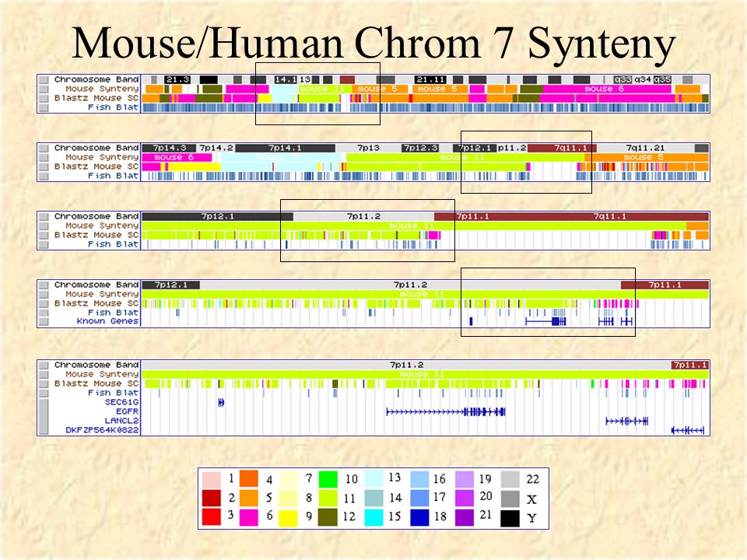Click the Mouse/Human Chrom 7 Synteny title
Viewport: 747px width, 560px height.
374,44
